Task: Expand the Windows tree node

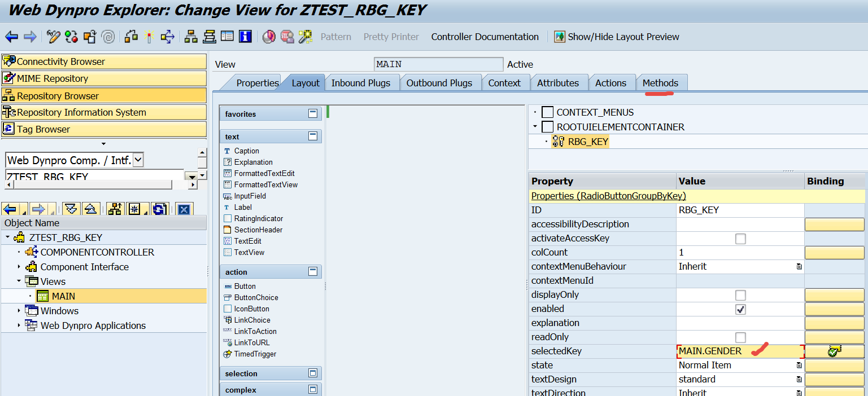Action: [19, 311]
